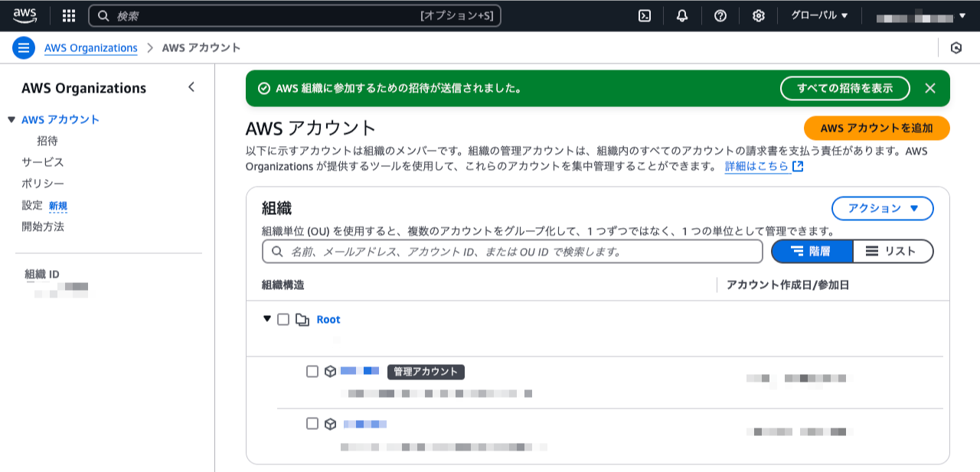Click the 組織構造 column header
Image resolution: width=980 pixels, height=472 pixels.
283,285
